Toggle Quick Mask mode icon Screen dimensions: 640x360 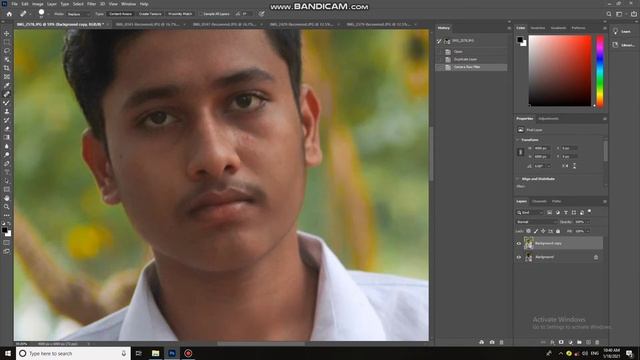7,242
